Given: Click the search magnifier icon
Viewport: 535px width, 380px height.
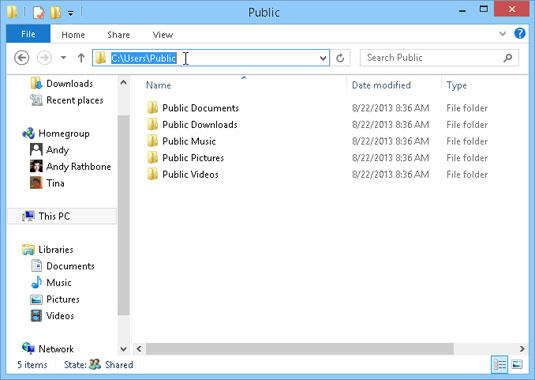Looking at the screenshot, I should coord(507,58).
